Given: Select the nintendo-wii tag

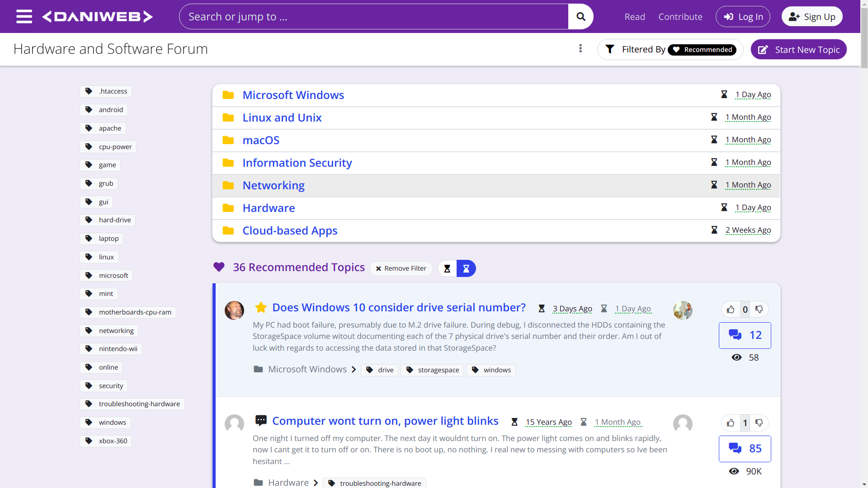Looking at the screenshot, I should [x=111, y=349].
